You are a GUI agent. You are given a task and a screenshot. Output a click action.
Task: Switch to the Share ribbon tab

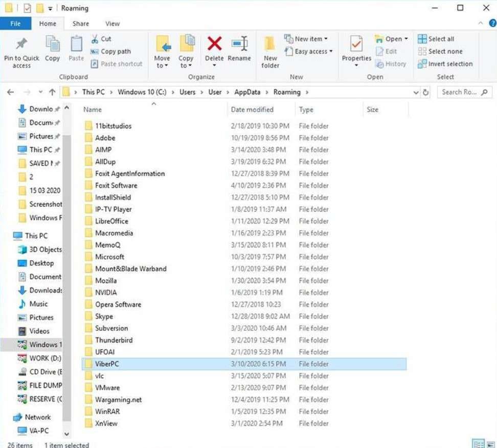[x=80, y=24]
